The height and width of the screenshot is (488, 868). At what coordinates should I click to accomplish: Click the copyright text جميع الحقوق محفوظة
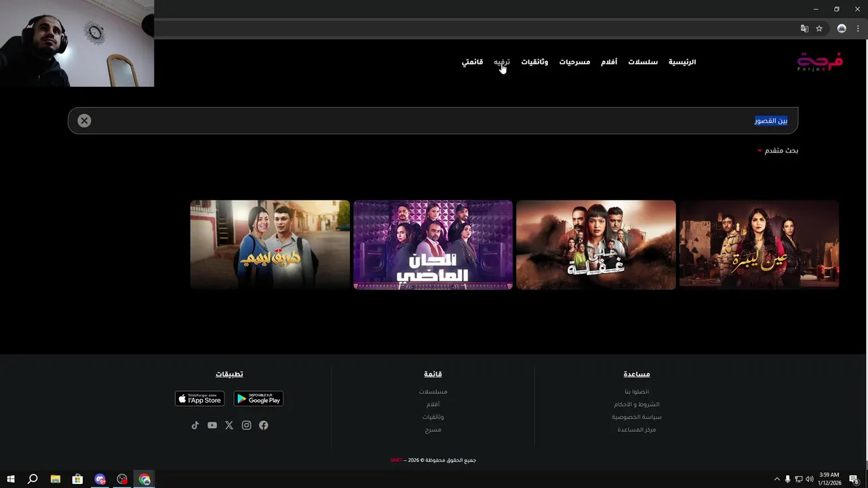pyautogui.click(x=451, y=460)
